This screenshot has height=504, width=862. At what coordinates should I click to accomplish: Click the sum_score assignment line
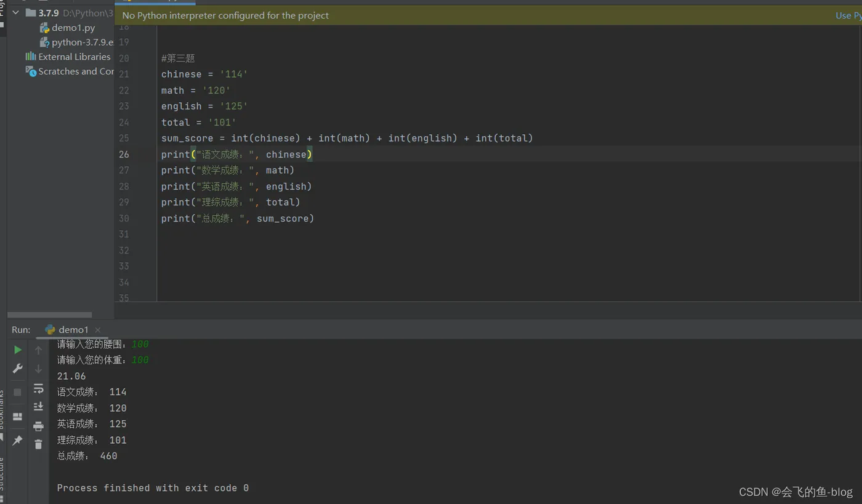pyautogui.click(x=347, y=138)
